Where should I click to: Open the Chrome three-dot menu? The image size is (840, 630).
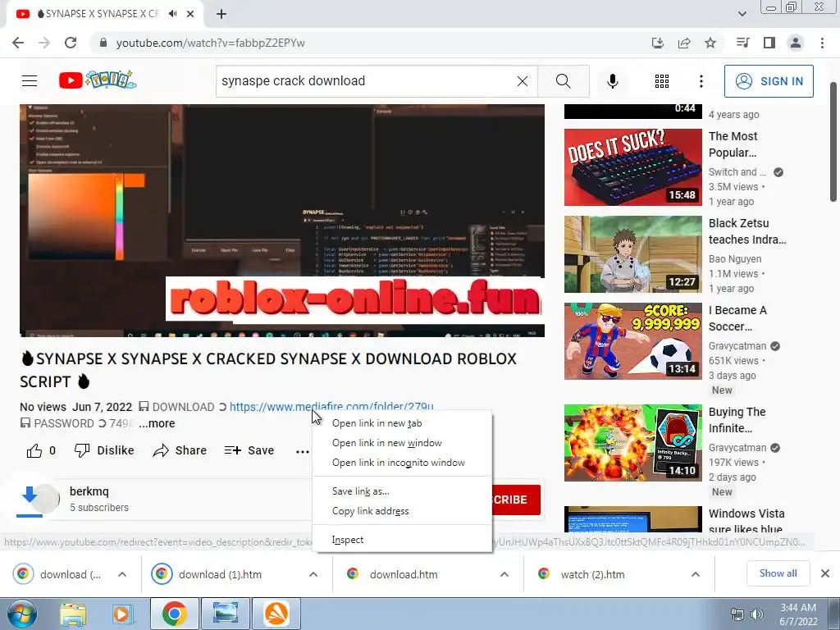(x=822, y=43)
